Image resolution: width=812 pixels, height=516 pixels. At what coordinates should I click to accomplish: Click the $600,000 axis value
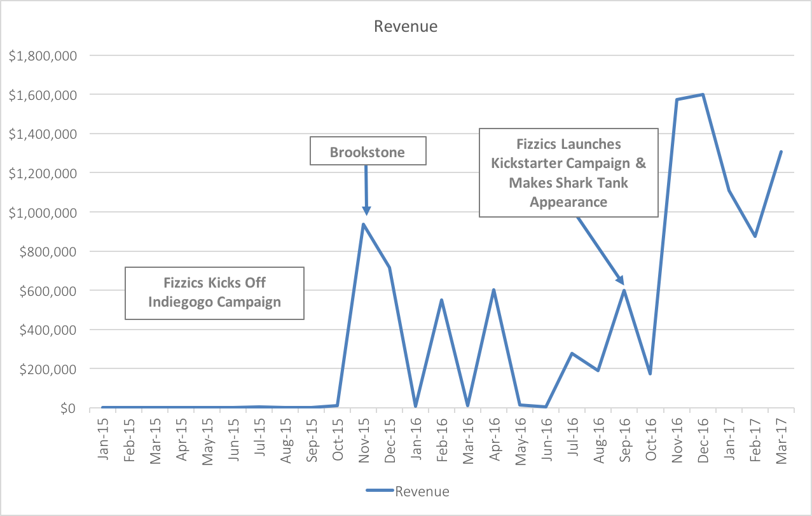coord(49,291)
